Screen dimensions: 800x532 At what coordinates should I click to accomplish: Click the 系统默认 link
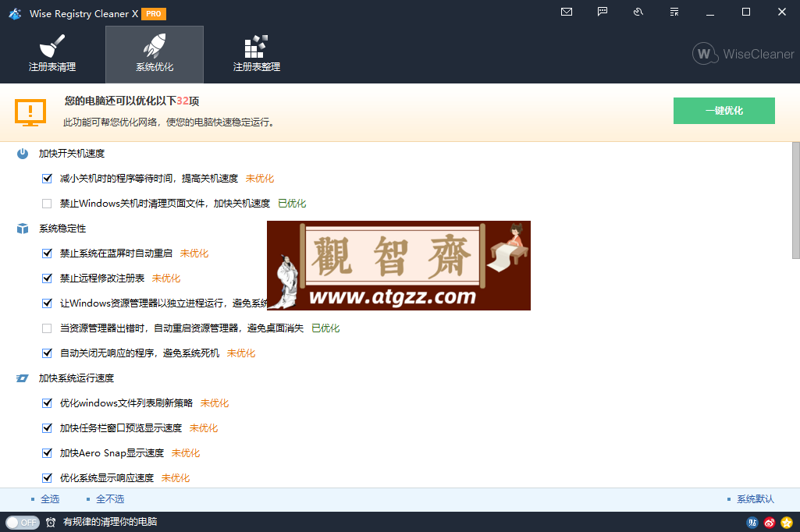click(x=755, y=498)
